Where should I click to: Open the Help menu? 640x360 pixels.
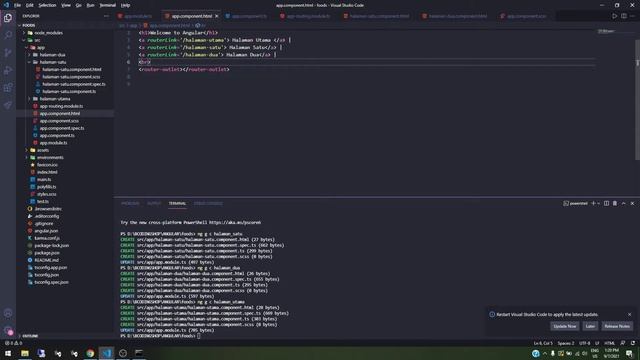pyautogui.click(x=125, y=5)
